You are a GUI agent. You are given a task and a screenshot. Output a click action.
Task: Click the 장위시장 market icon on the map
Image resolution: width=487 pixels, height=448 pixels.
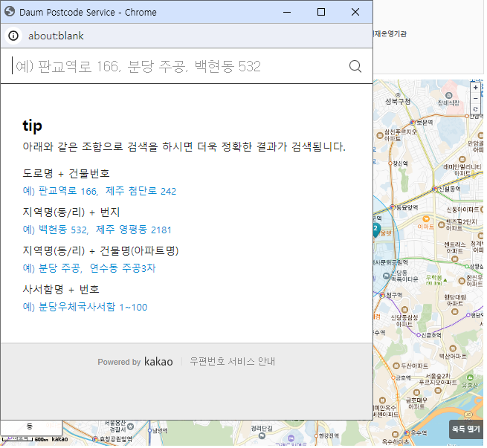click(448, 95)
